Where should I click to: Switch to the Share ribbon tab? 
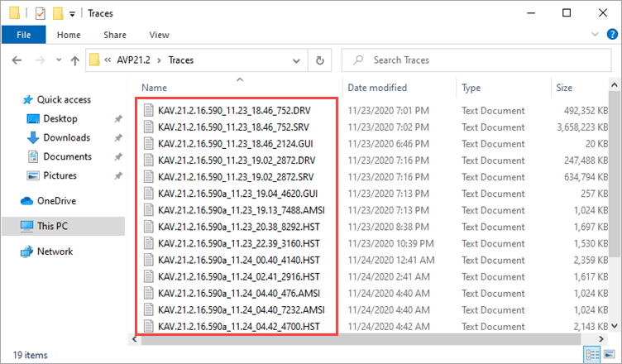(x=115, y=35)
